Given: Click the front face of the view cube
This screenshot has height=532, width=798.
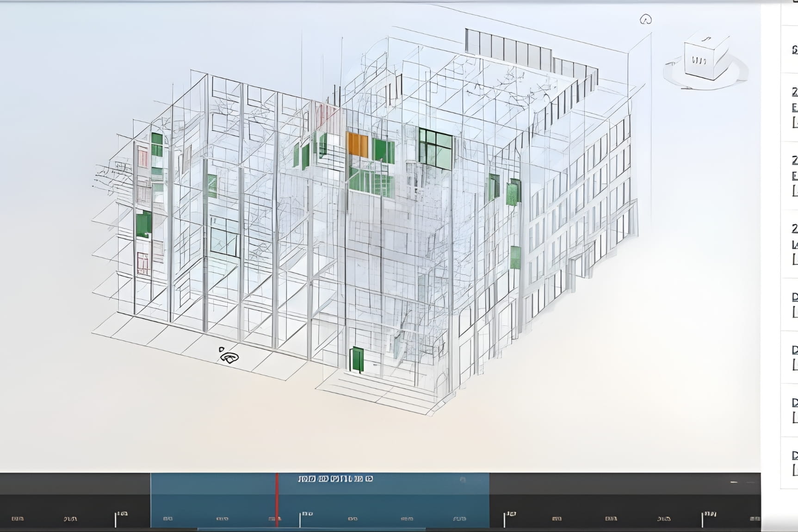Looking at the screenshot, I should click(x=698, y=61).
